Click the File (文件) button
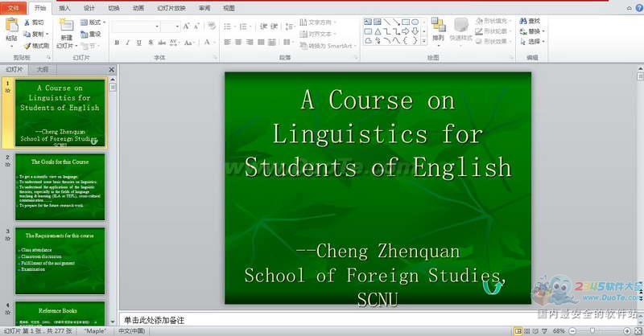 pos(14,7)
